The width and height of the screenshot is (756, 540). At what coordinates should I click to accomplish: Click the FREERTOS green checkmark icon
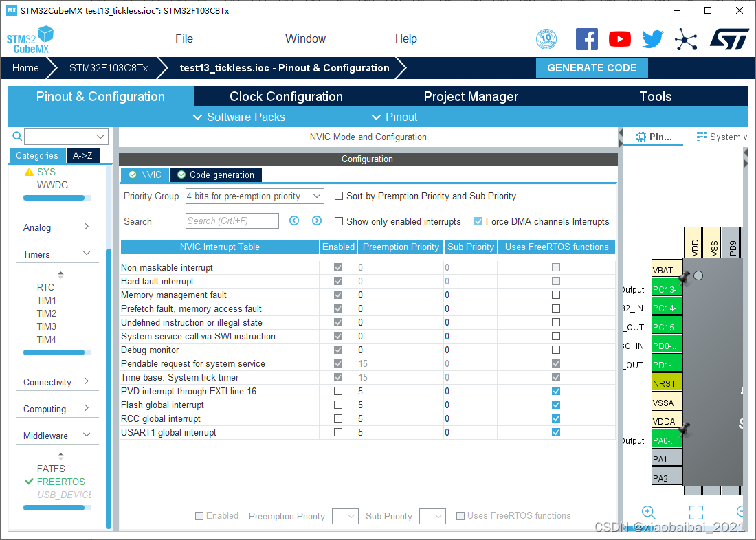click(x=29, y=482)
